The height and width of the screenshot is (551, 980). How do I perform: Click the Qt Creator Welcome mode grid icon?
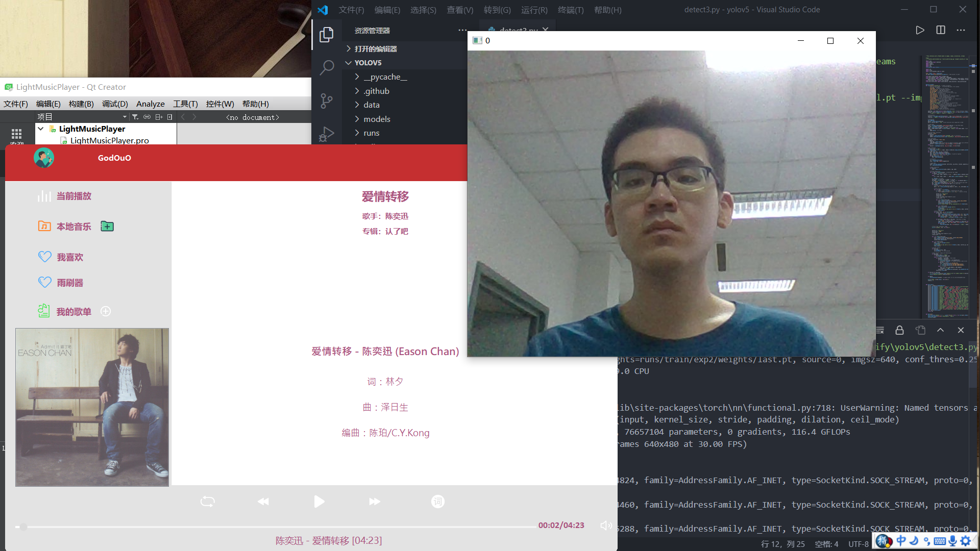coord(16,134)
